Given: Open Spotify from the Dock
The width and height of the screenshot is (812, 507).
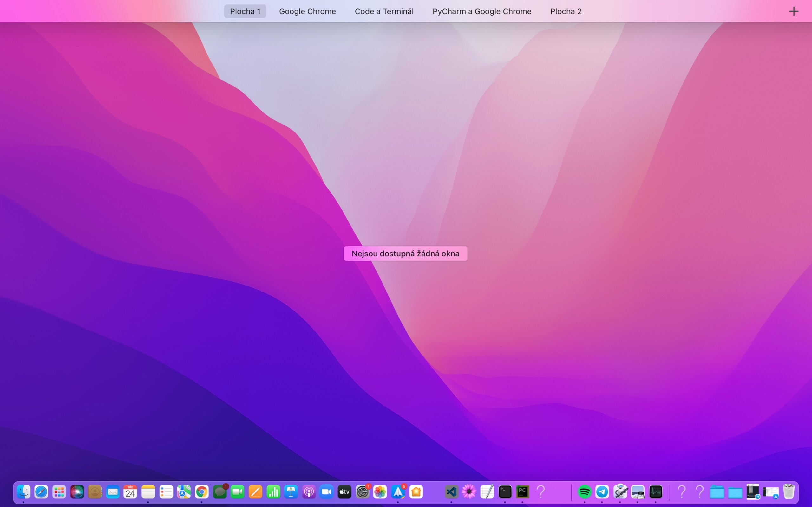Looking at the screenshot, I should pos(585,492).
